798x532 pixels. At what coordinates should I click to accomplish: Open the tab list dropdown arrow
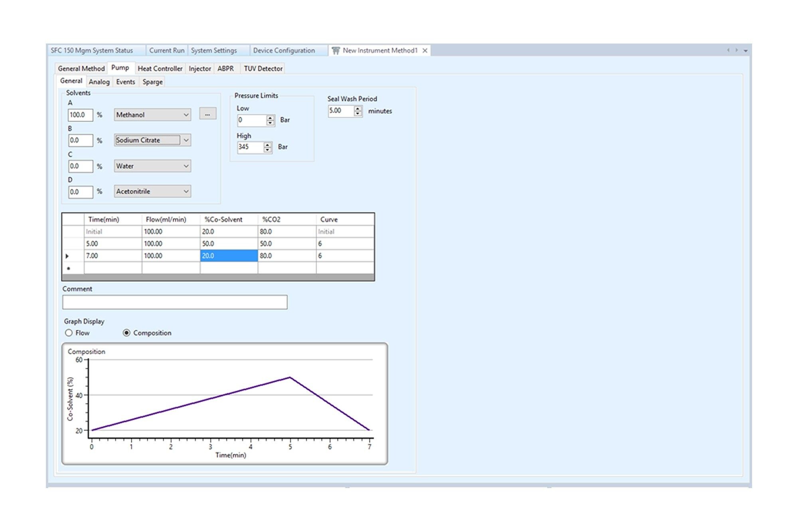point(745,51)
